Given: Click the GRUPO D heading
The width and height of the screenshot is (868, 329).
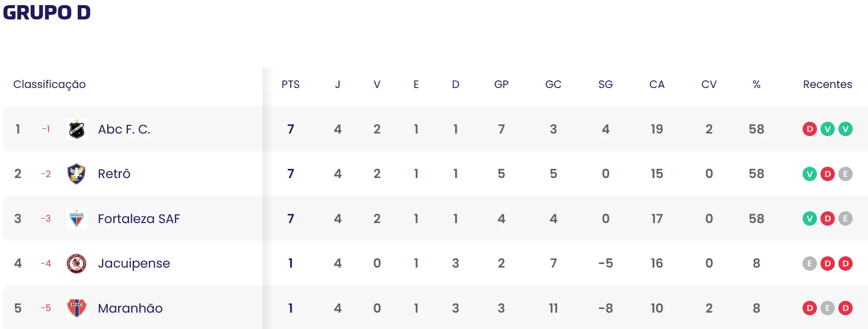Looking at the screenshot, I should 47,12.
